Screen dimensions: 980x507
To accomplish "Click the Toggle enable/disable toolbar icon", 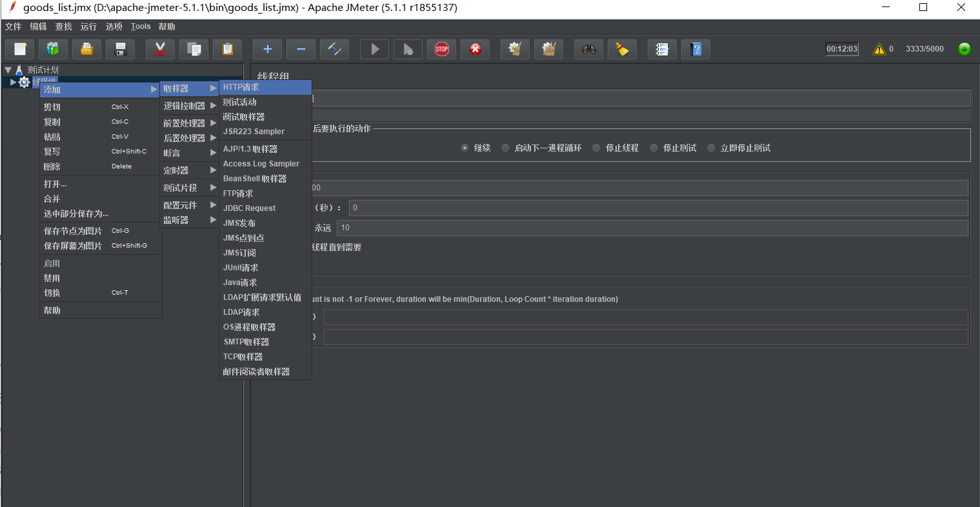I will coord(334,49).
